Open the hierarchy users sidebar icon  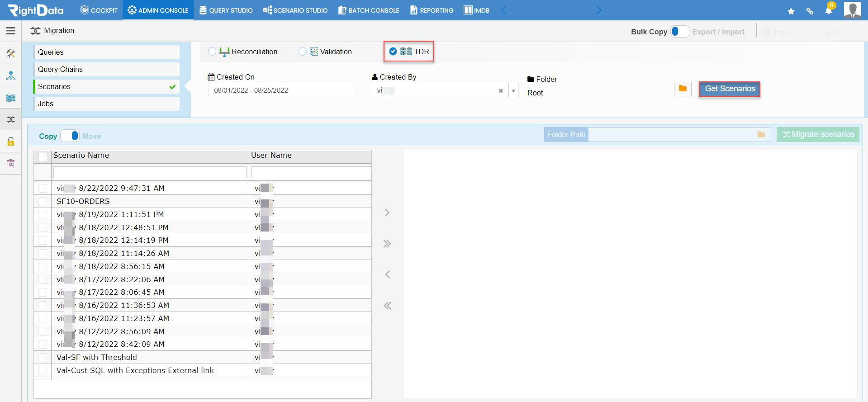click(11, 76)
